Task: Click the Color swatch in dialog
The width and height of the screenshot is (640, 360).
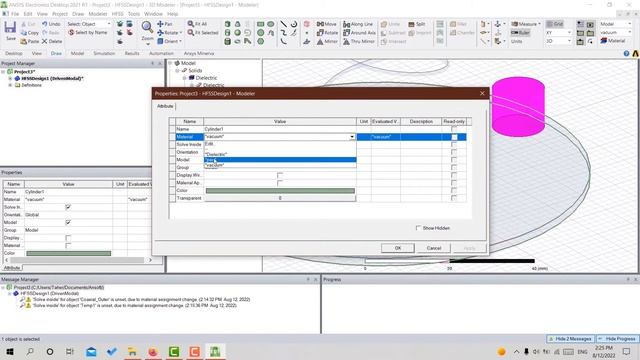Action: click(x=280, y=191)
